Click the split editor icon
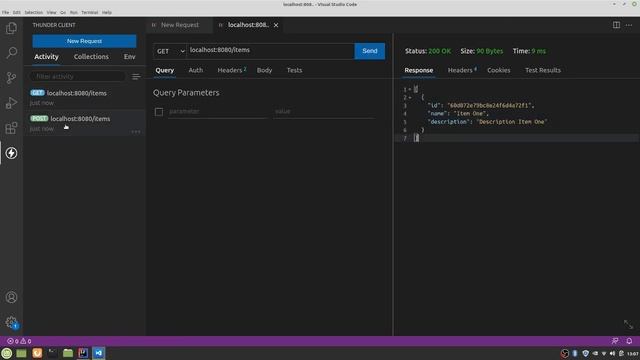Image resolution: width=640 pixels, height=360 pixels. (x=616, y=25)
